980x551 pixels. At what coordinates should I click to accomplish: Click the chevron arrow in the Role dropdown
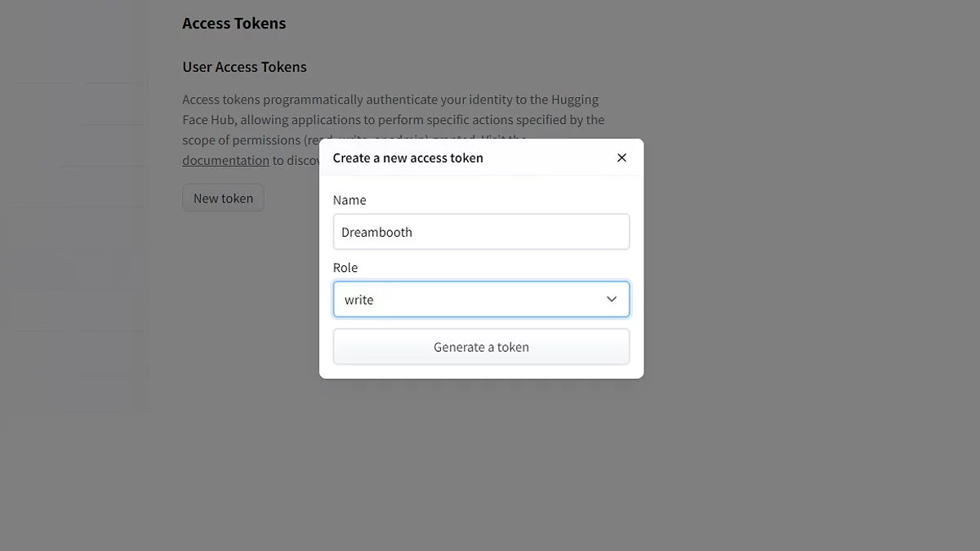[x=612, y=300]
